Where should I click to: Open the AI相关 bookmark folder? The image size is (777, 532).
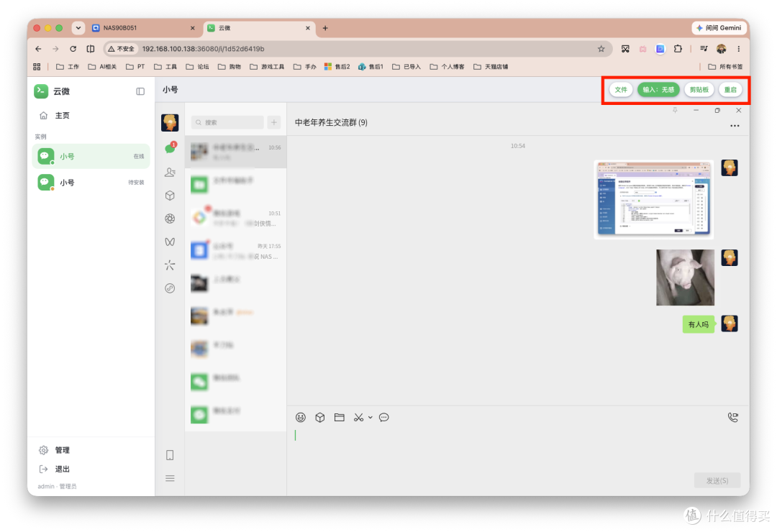click(x=102, y=66)
